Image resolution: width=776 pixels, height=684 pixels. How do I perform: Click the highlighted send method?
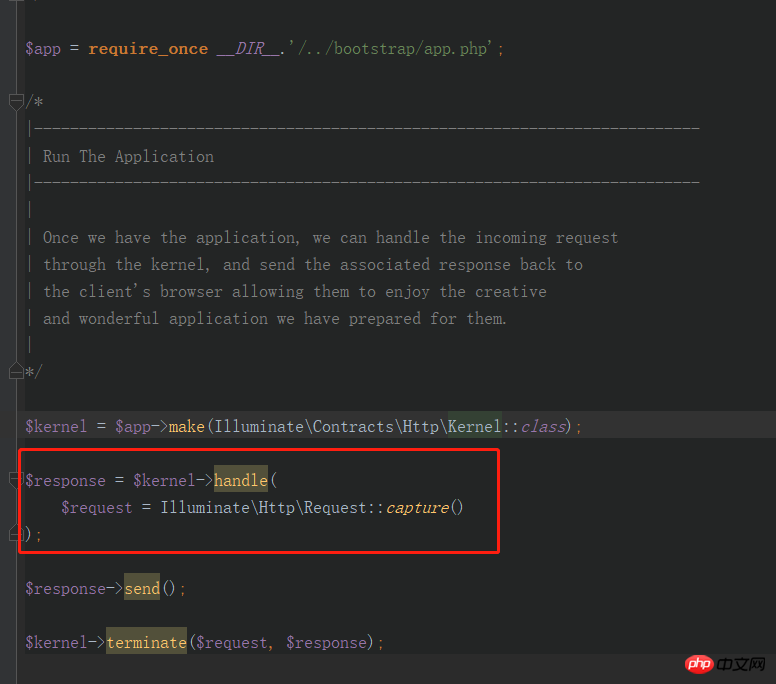click(142, 588)
